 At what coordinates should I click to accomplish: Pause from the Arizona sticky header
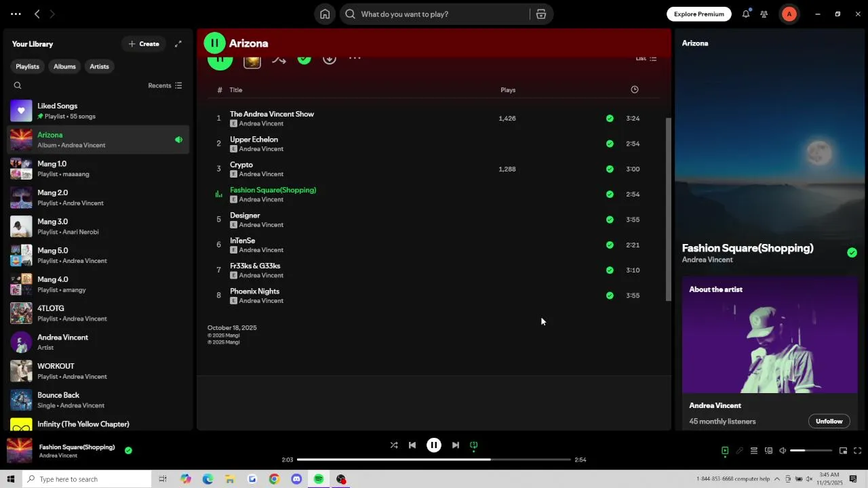click(214, 43)
